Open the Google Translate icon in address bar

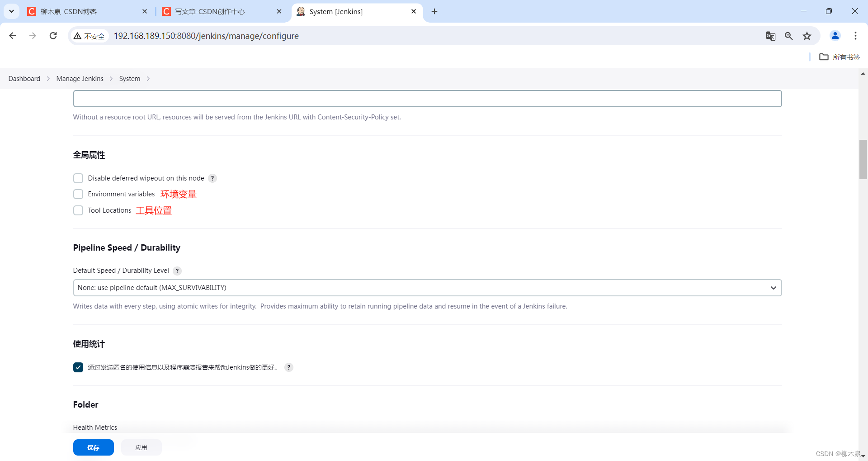770,36
